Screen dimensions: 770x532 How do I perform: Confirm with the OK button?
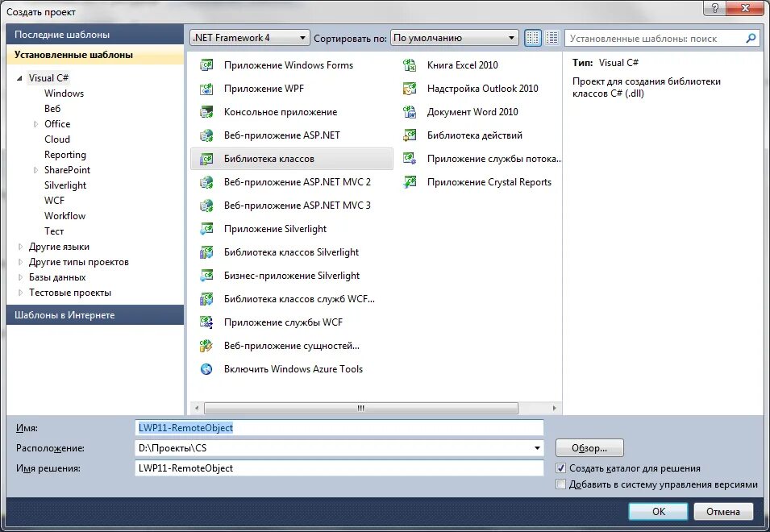pos(658,511)
